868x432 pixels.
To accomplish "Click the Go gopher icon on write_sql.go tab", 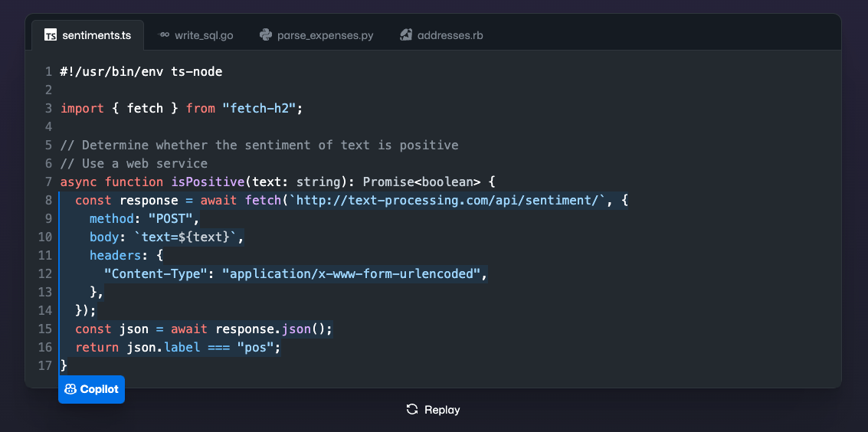I will coord(163,35).
